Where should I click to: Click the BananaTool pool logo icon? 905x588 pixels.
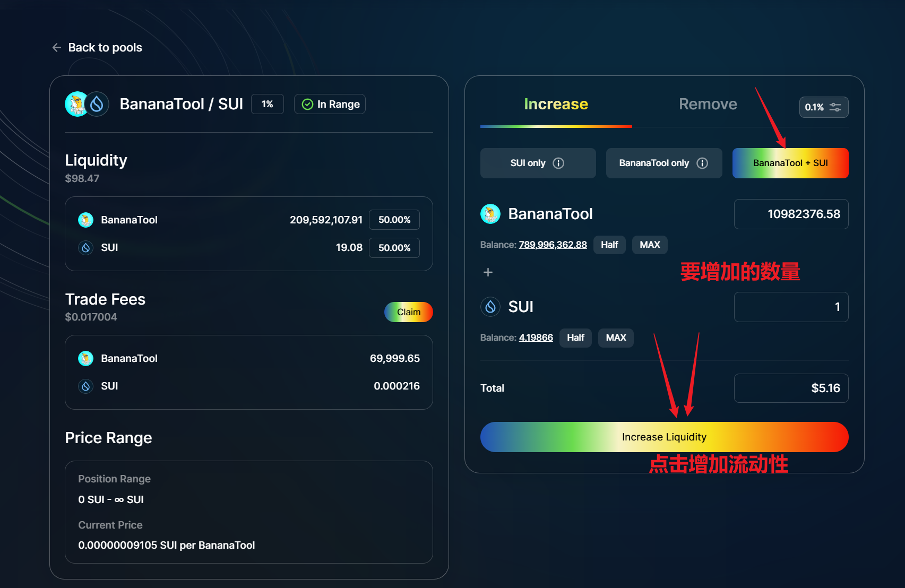tap(76, 104)
